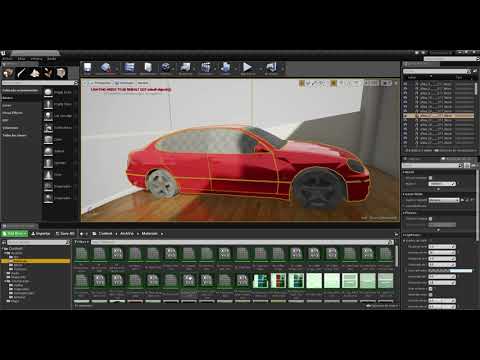
Task: Toggle the first checkbox in Details panel
Action: click(x=430, y=178)
